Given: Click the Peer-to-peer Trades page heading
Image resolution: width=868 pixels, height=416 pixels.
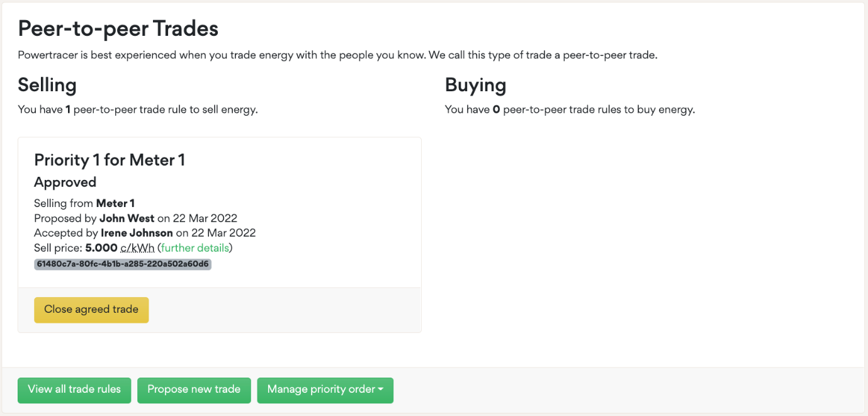Looking at the screenshot, I should [x=118, y=28].
